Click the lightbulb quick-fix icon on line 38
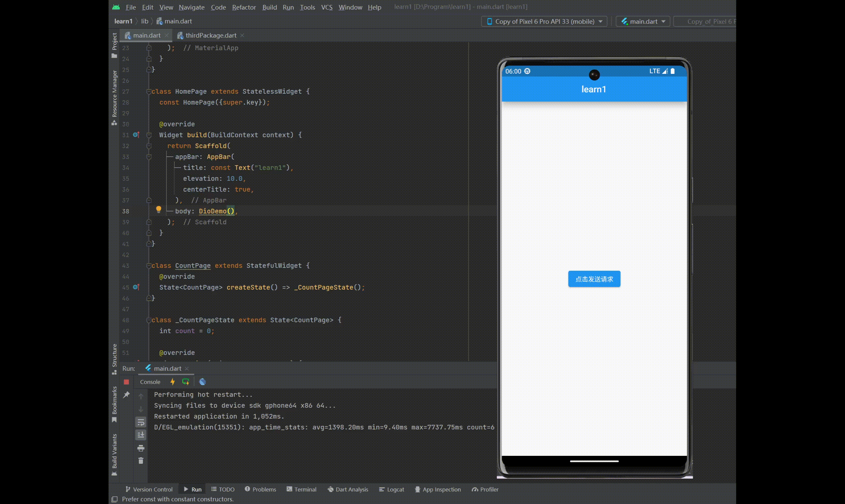 pyautogui.click(x=158, y=209)
